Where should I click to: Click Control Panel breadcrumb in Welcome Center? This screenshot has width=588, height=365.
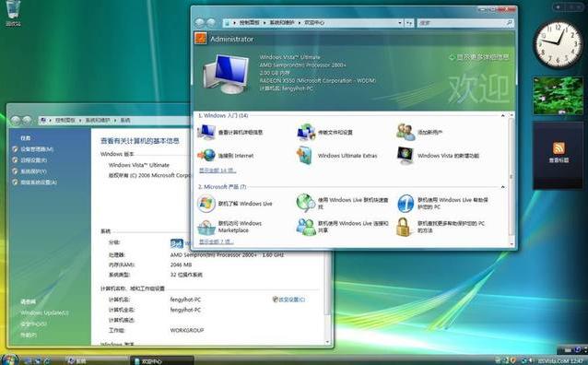point(250,22)
